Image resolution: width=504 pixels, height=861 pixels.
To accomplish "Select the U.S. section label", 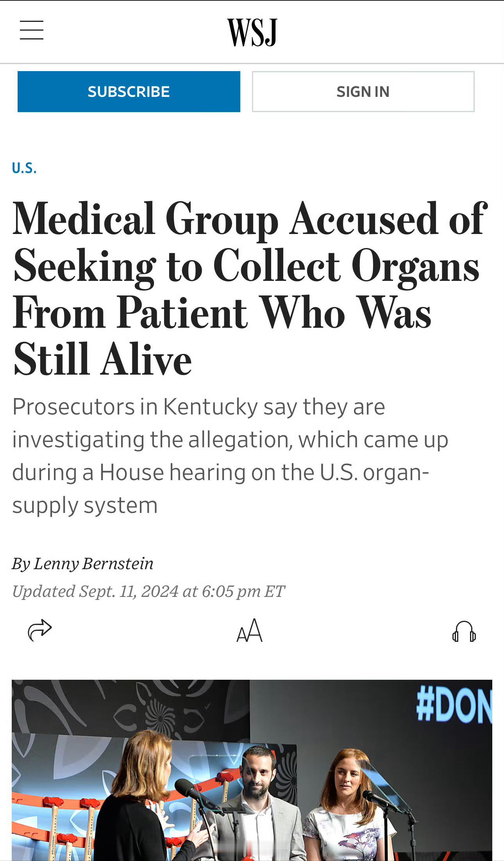I will pos(24,168).
